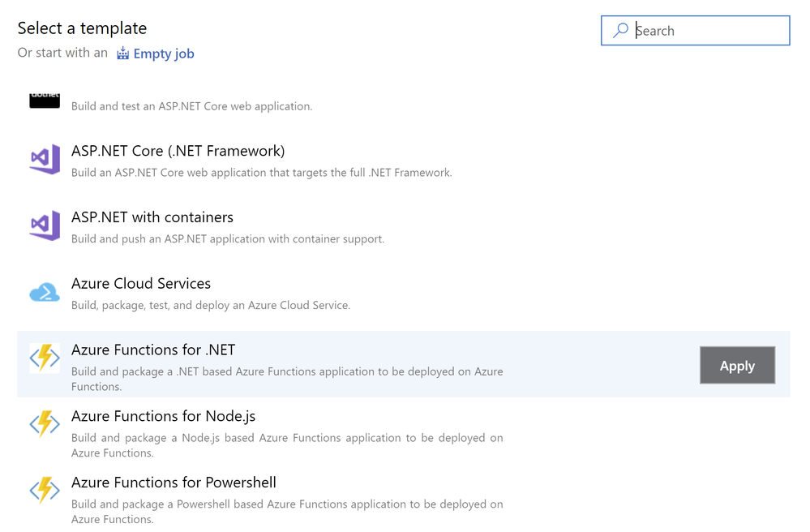Select ASP.NET with containers template title

pyautogui.click(x=152, y=217)
